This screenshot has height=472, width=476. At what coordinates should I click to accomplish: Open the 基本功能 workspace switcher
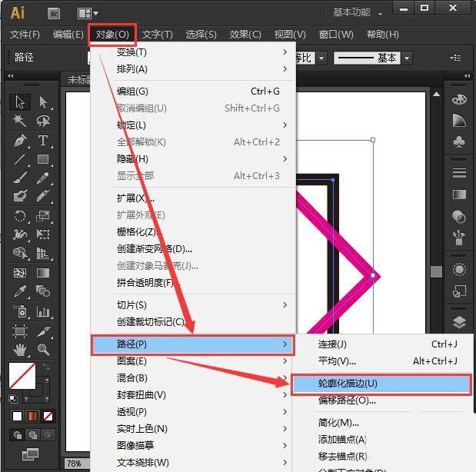[358, 13]
